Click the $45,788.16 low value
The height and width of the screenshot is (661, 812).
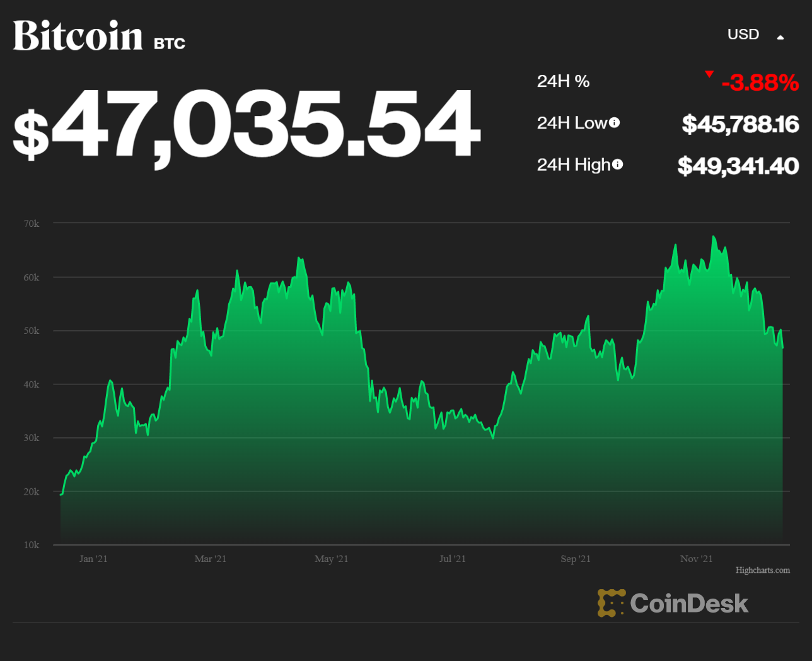click(741, 124)
